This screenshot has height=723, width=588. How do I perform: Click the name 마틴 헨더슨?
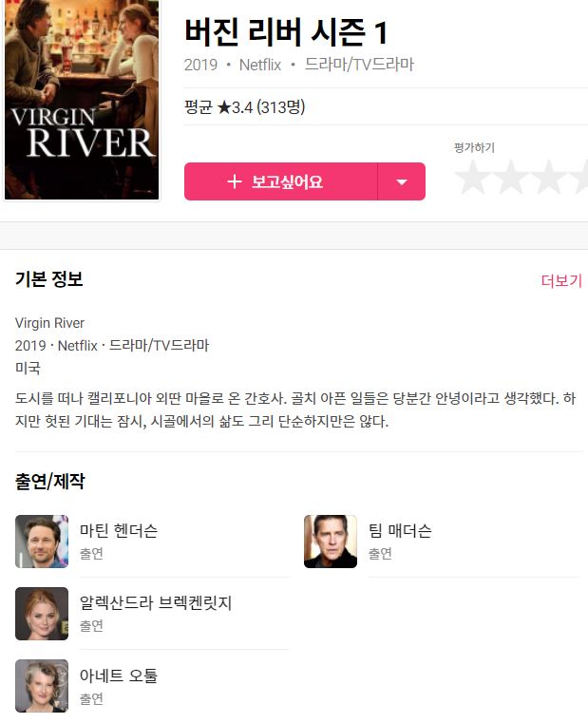[119, 531]
